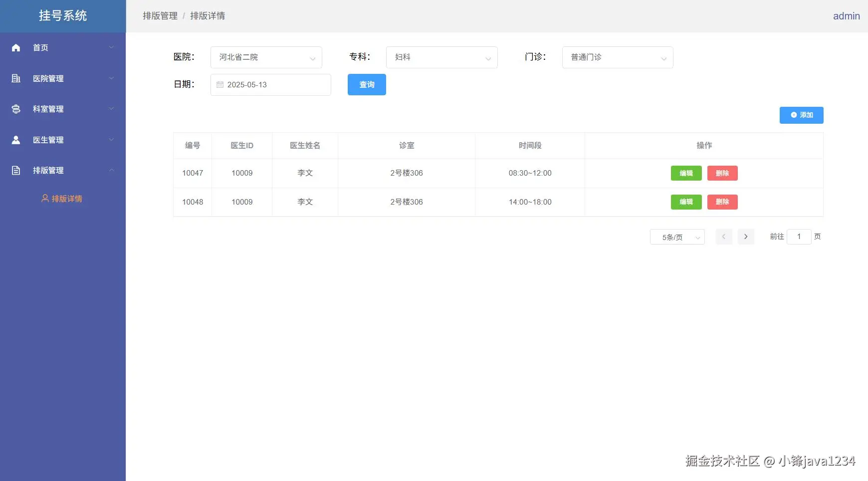Open the 专科 dropdown showing 妇科
Screen dimensions: 868x481
point(442,57)
